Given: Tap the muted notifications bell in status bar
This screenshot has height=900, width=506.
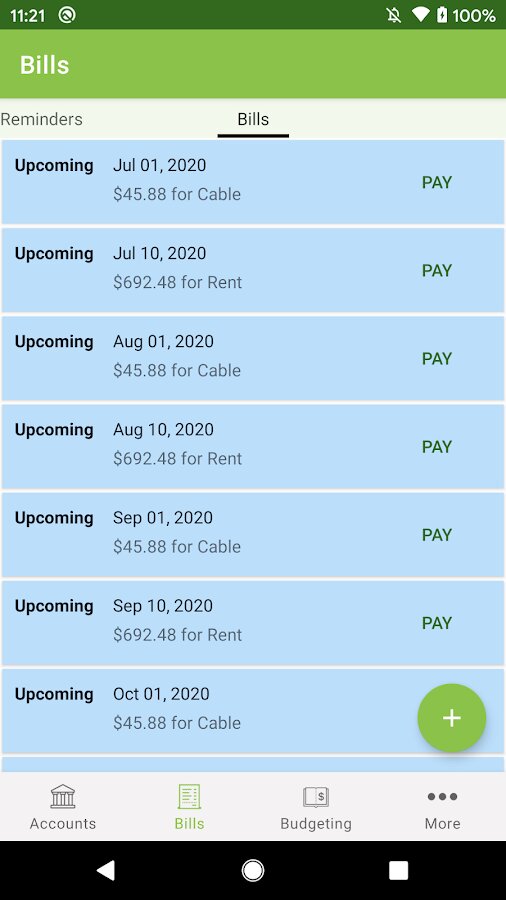Looking at the screenshot, I should [x=394, y=15].
